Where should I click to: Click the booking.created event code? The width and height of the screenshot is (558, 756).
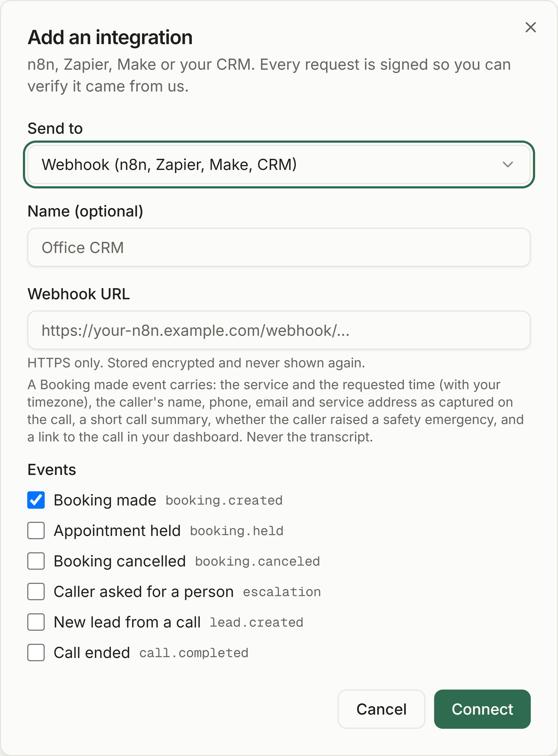click(224, 500)
